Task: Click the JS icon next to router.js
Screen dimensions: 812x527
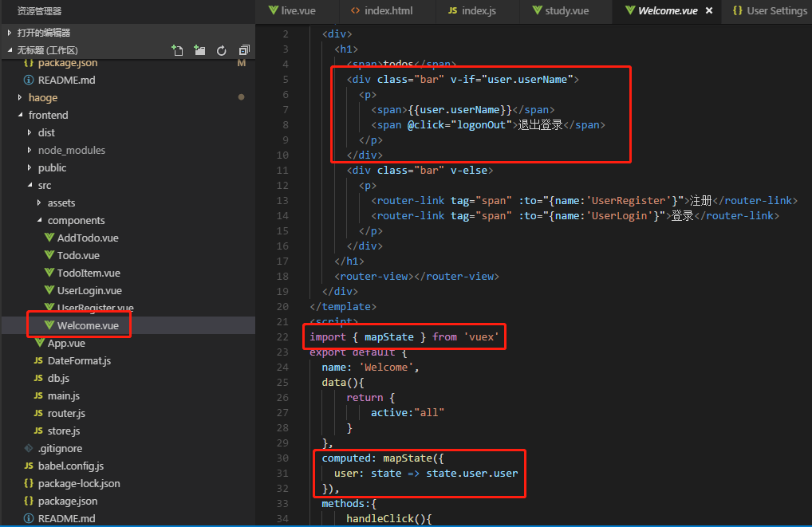Action: [38, 414]
